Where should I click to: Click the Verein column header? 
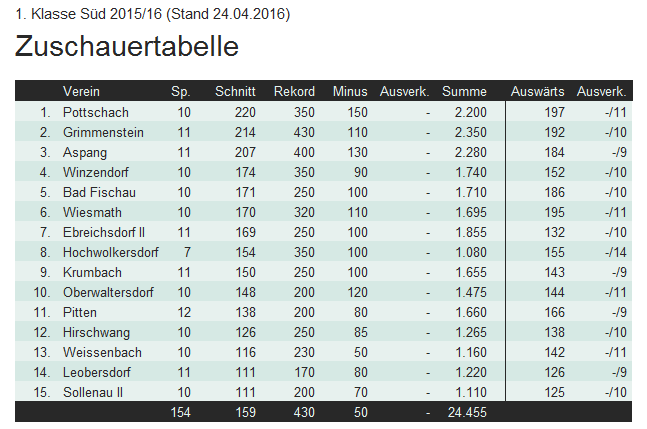point(81,91)
